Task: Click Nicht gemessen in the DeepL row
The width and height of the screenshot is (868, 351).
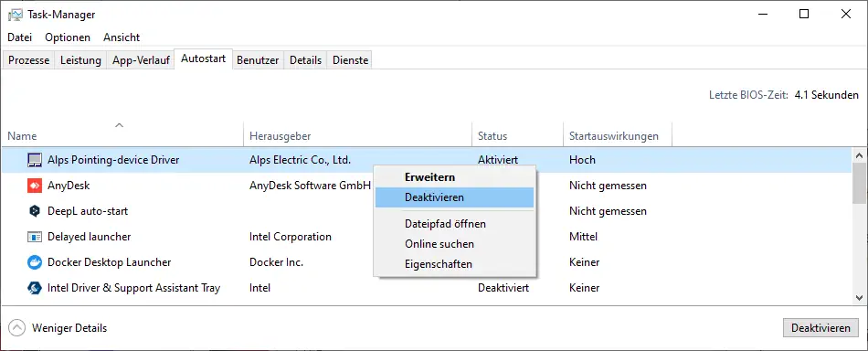Action: click(x=608, y=211)
